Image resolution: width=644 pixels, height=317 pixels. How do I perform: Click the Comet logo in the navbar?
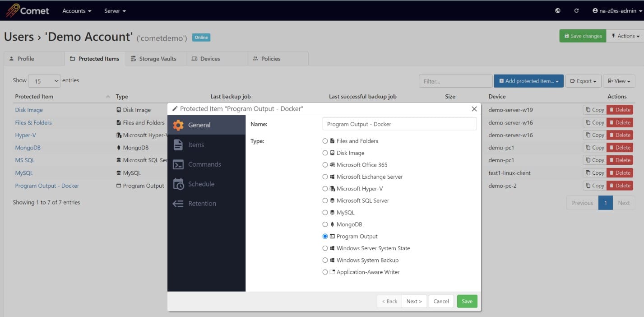pos(27,10)
